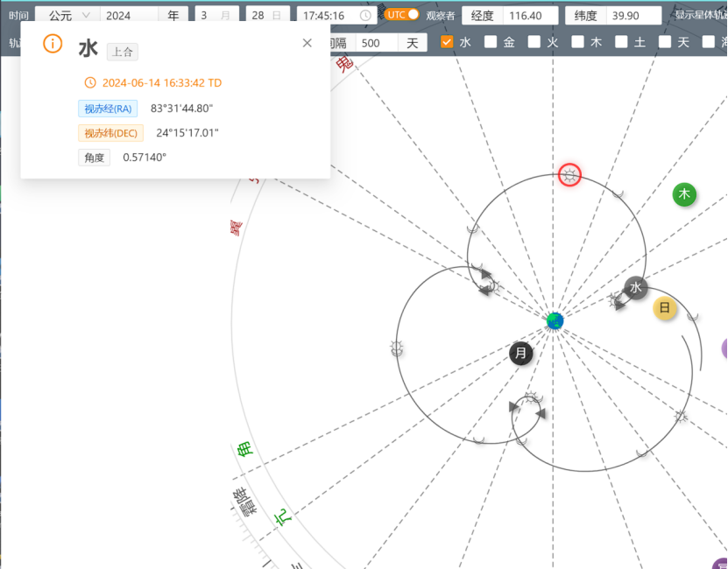Enable the 金 (Venus) checkbox
Screen dimensions: 728x569
coord(491,42)
